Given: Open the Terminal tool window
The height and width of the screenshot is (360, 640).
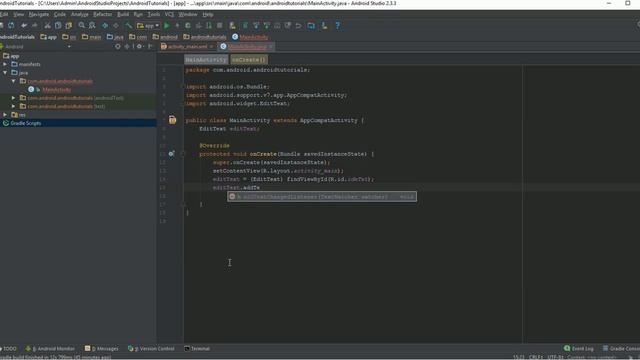Looking at the screenshot, I should 197,349.
